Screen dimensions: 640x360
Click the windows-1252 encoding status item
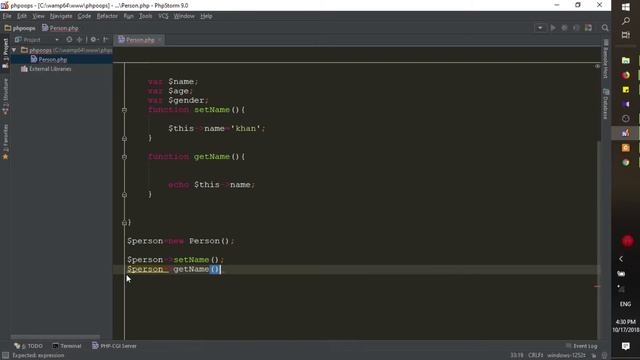pos(567,356)
